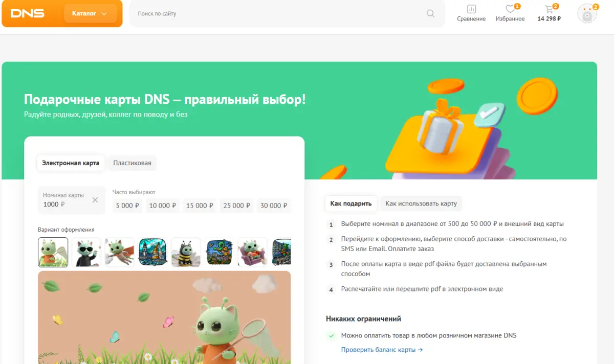Select the 10 000 ₽ nominal
Image resolution: width=614 pixels, height=364 pixels.
[163, 206]
